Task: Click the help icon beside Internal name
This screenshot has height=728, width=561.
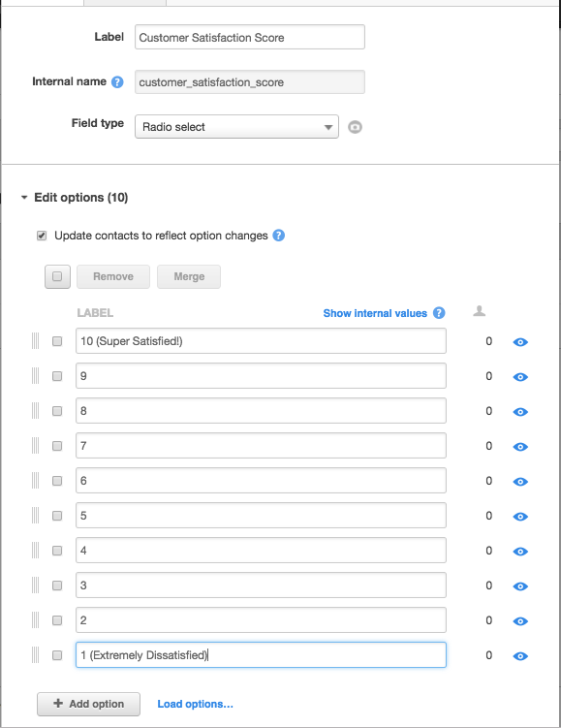Action: click(117, 82)
